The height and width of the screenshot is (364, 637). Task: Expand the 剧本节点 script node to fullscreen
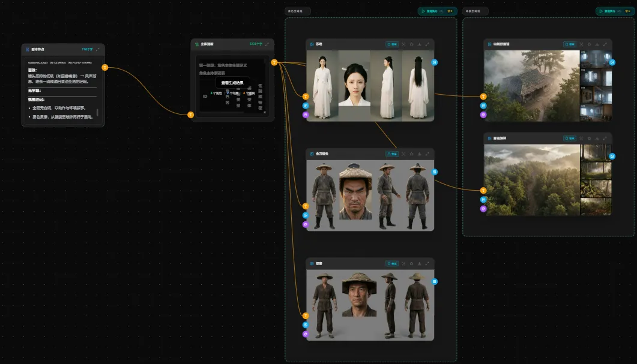coord(97,50)
